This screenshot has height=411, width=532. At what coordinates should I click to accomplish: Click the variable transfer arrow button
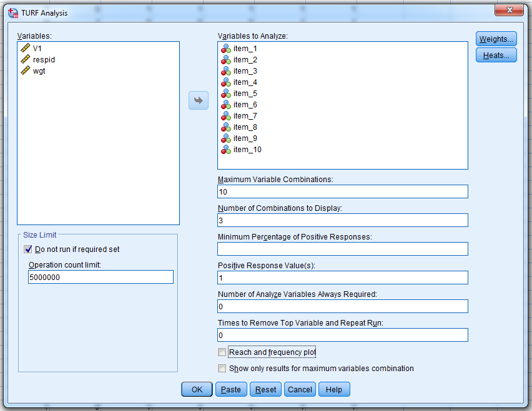click(x=198, y=100)
